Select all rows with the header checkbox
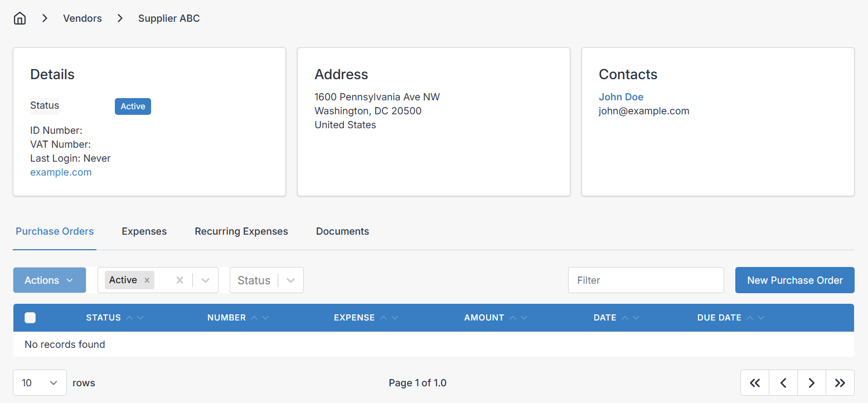The width and height of the screenshot is (868, 403). (30, 317)
